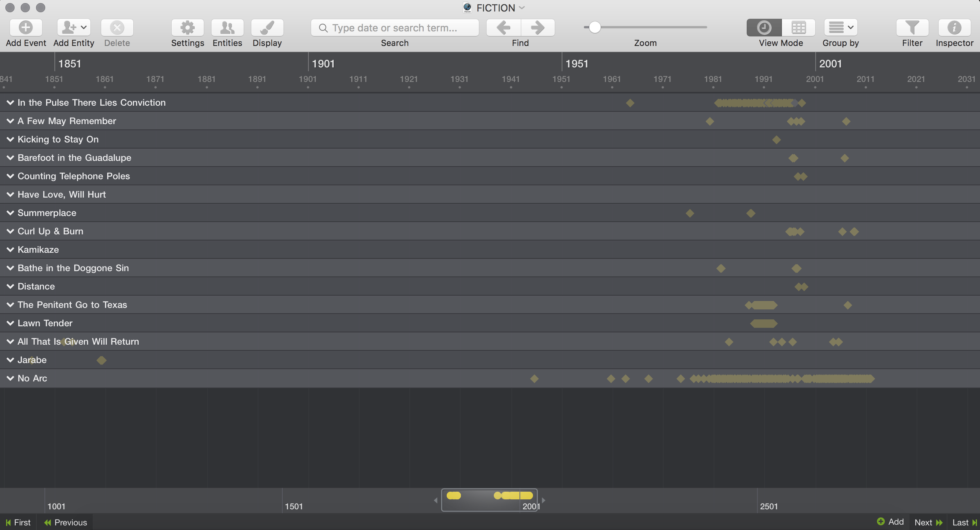
Task: Open the Inspector info icon
Action: 954,28
